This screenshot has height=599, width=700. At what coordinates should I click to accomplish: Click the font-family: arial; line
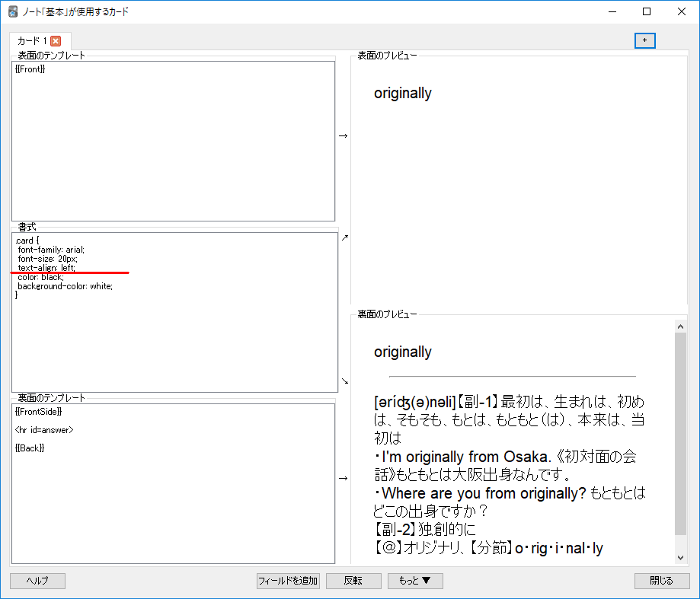tap(51, 250)
